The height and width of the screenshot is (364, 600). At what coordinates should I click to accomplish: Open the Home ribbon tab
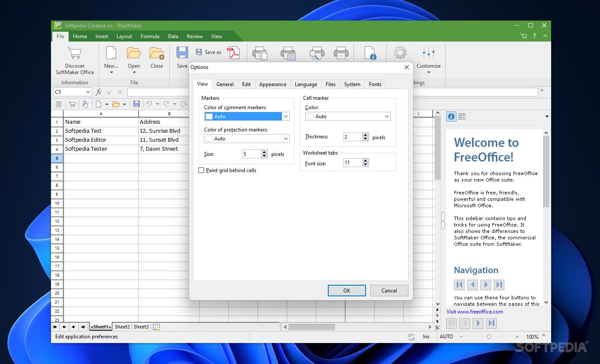(x=80, y=36)
